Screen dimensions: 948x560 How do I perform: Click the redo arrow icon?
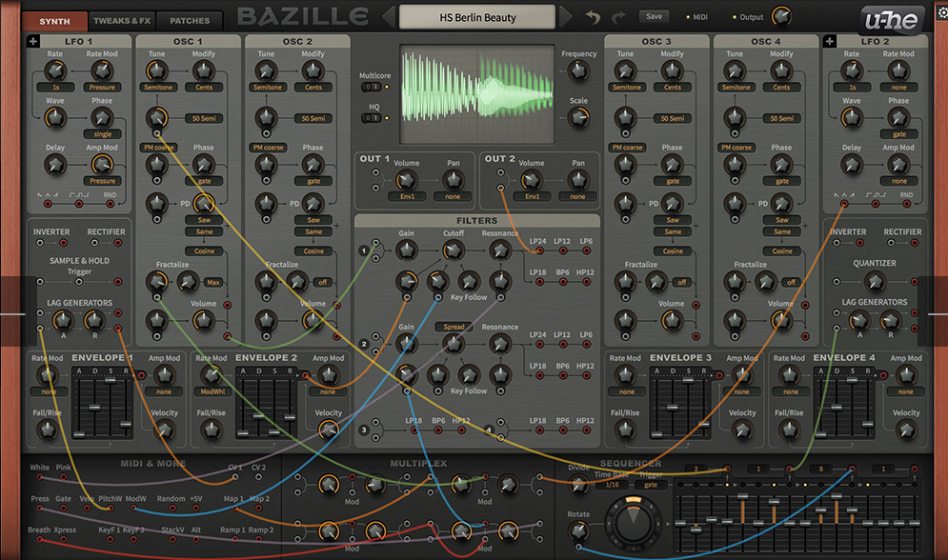[617, 17]
